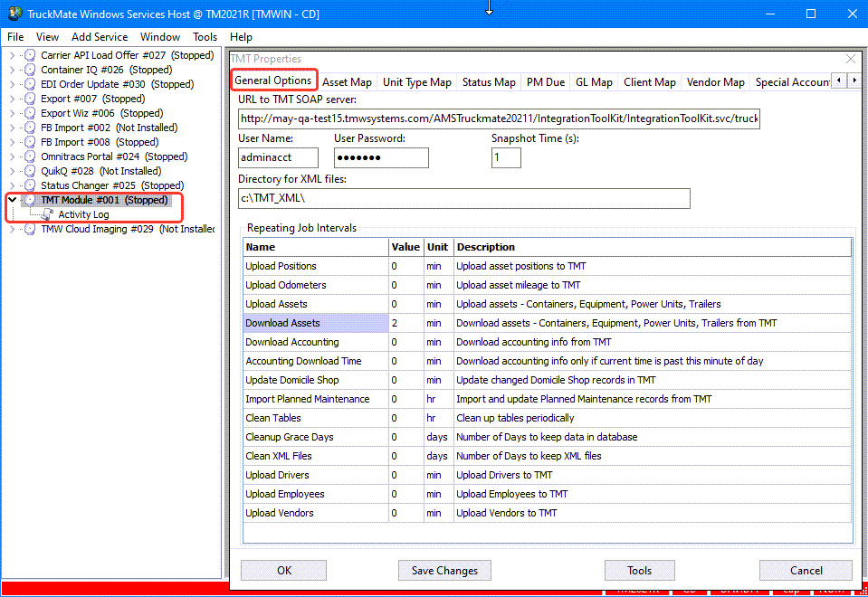This screenshot has height=597, width=868.
Task: Click the Snapshot Time input field
Action: (x=506, y=157)
